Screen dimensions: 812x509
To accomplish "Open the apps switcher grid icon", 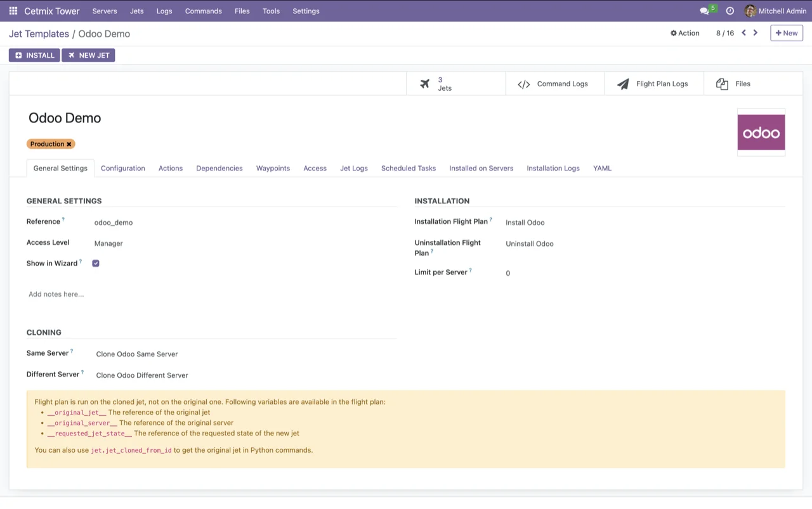I will (13, 11).
